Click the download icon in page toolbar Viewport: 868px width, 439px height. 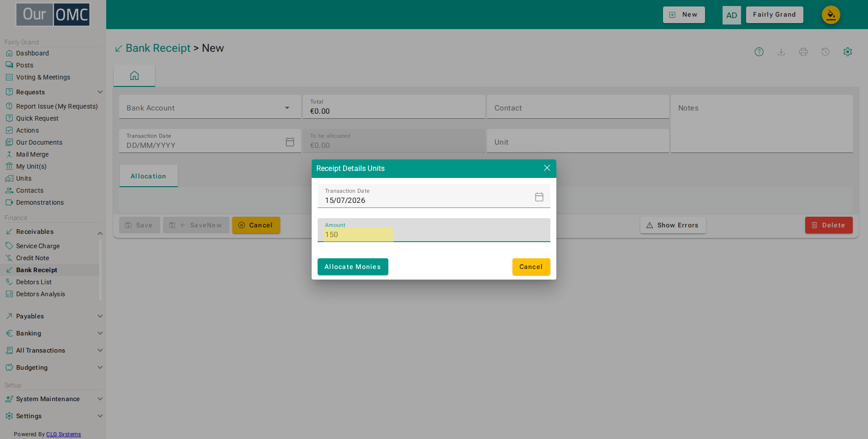point(781,52)
